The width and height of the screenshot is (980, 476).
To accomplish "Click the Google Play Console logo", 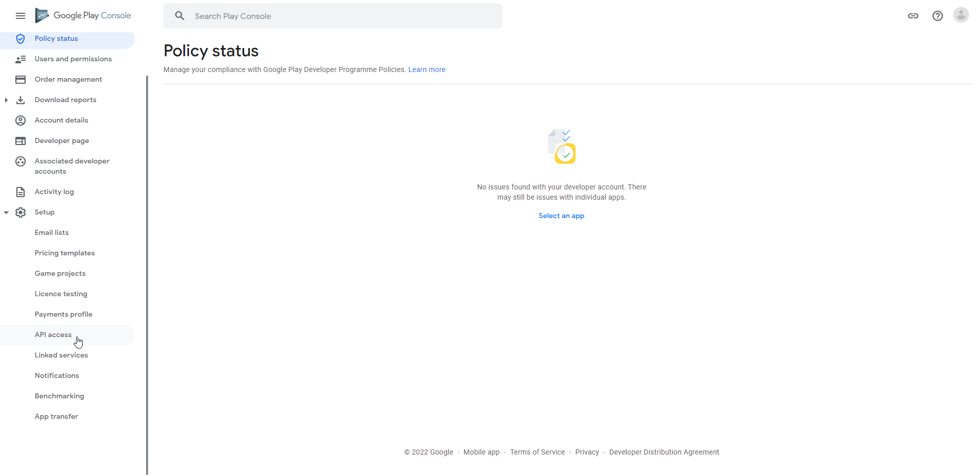I will coord(83,16).
